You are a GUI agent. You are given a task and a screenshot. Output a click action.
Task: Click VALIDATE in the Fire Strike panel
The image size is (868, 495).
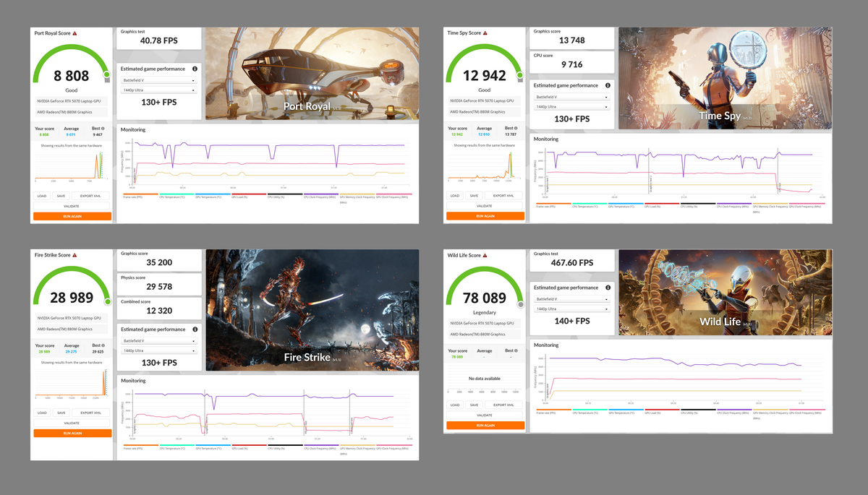pos(72,423)
